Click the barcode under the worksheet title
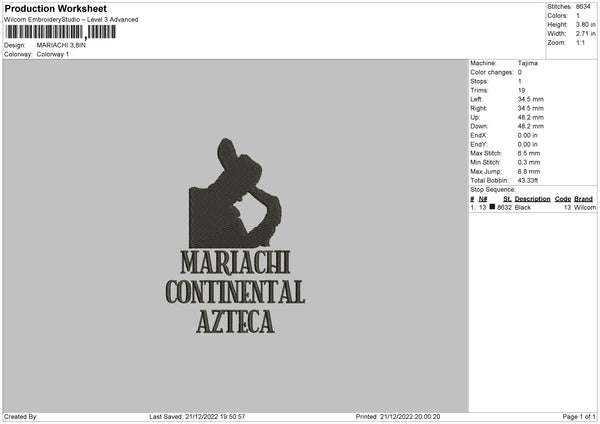The width and height of the screenshot is (600, 424). pos(60,32)
